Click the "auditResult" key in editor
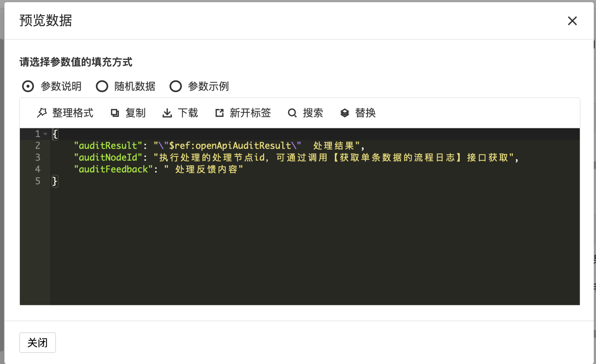This screenshot has height=364, width=596. click(108, 146)
